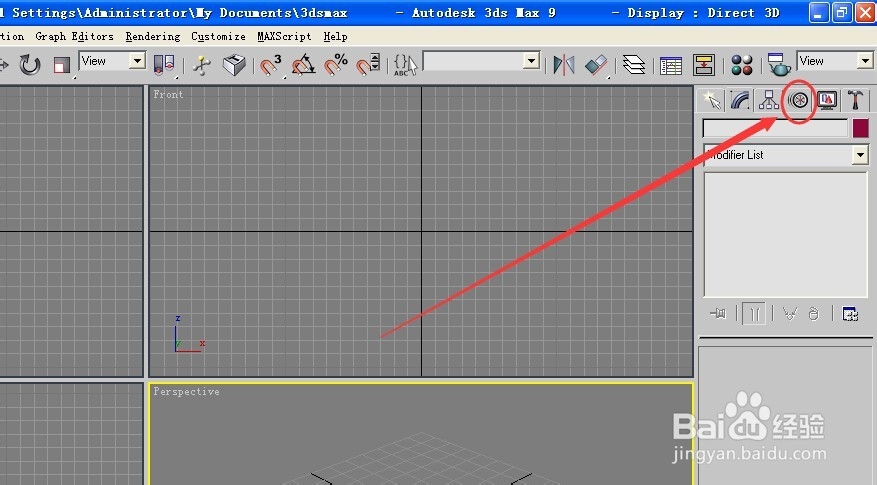Screen dimensions: 877x485
Task: Click the Align tool icon
Action: (x=596, y=65)
